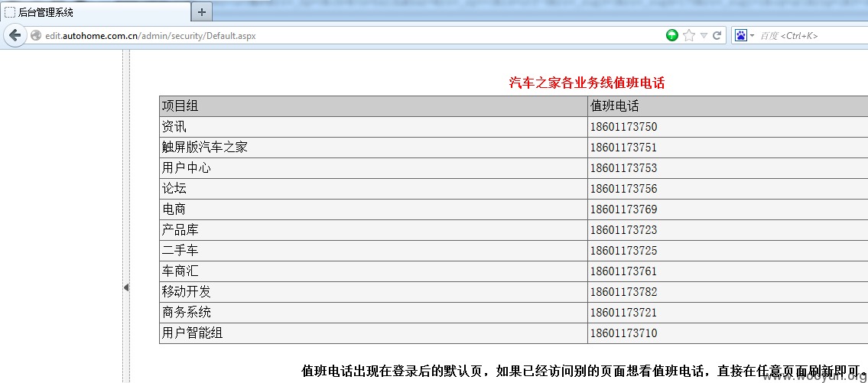Click the 二手车 row label
The image size is (868, 383).
coord(180,251)
